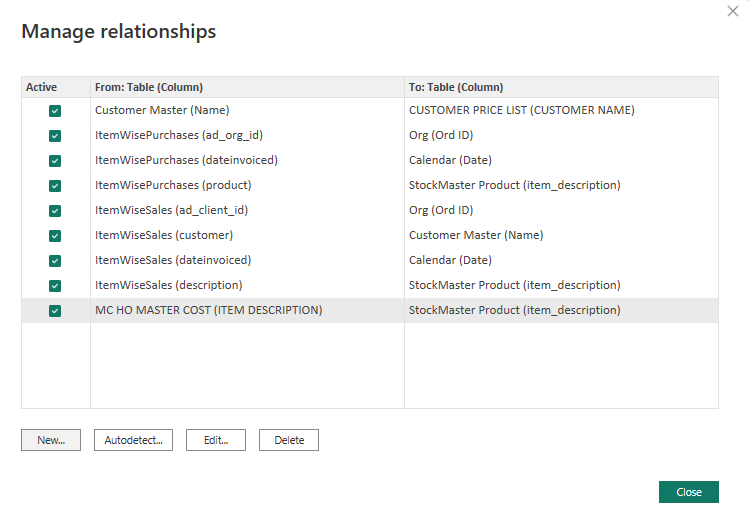Viewport: 748px width, 519px height.
Task: Select MC HO MASTER COST (ITEM DESCRIPTION) row
Action: (370, 311)
